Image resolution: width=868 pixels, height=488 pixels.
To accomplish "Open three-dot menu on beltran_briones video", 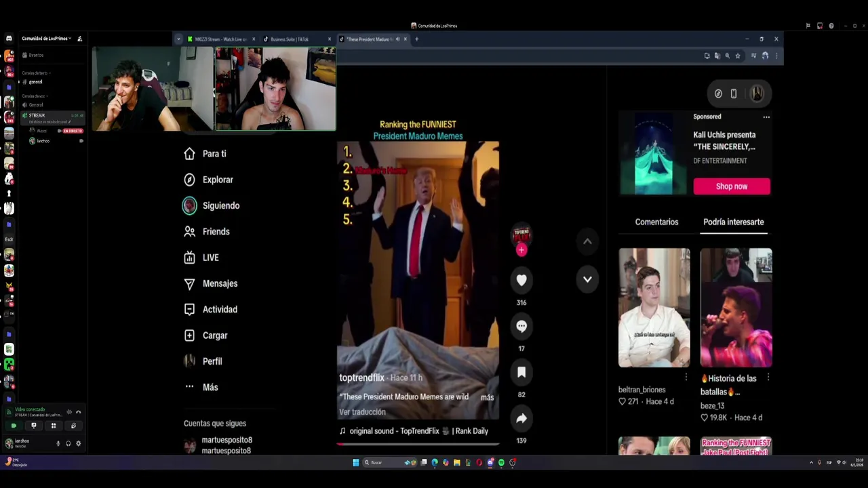I will [x=686, y=377].
